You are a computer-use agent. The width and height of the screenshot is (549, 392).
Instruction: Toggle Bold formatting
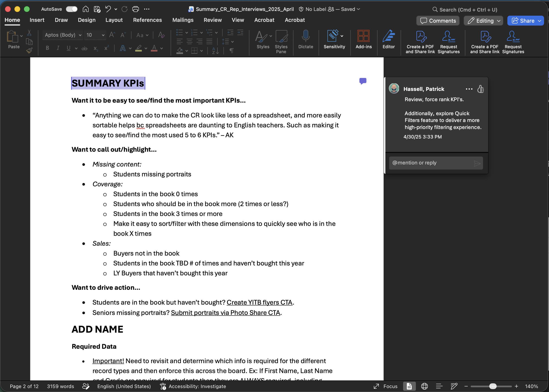pyautogui.click(x=47, y=48)
